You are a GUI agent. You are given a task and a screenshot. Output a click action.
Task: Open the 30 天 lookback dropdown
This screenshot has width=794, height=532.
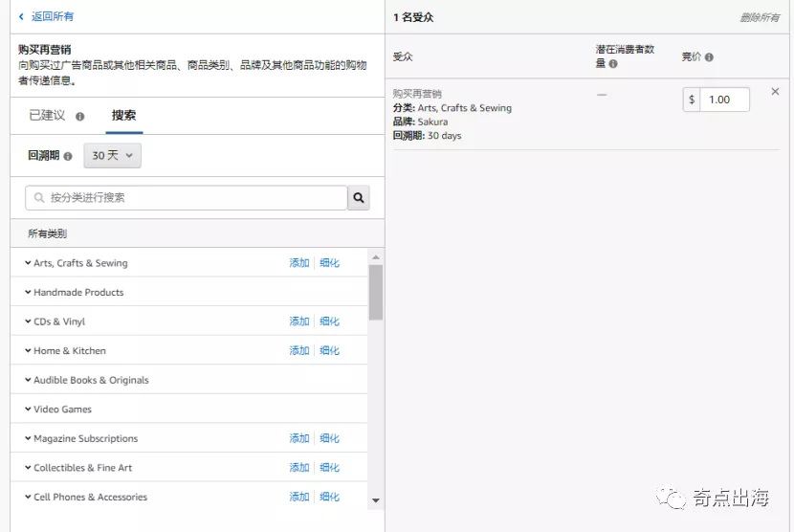pyautogui.click(x=113, y=156)
